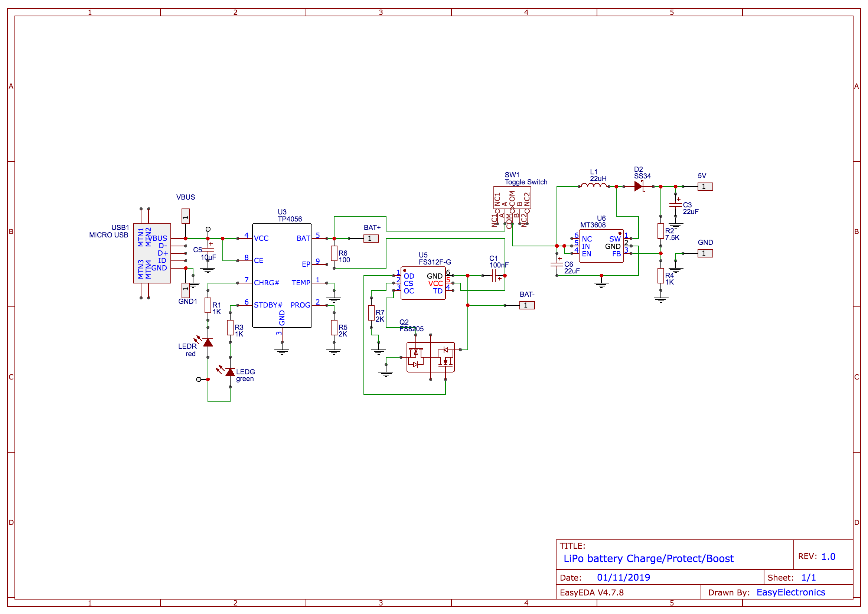Click the 'EasyEDA V4.7.8' text
Screen dimensions: 868x614
[592, 592]
